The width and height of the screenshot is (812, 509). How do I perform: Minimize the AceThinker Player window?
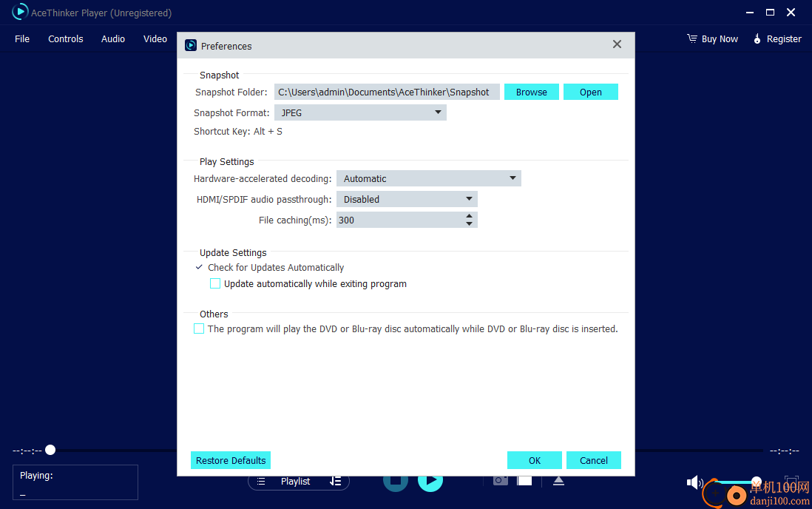[x=749, y=13]
